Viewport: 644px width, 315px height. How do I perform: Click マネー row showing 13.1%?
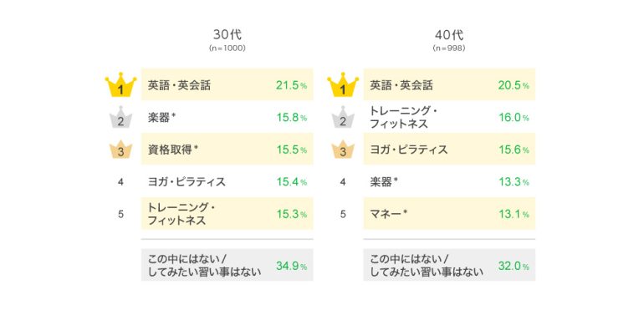click(449, 213)
